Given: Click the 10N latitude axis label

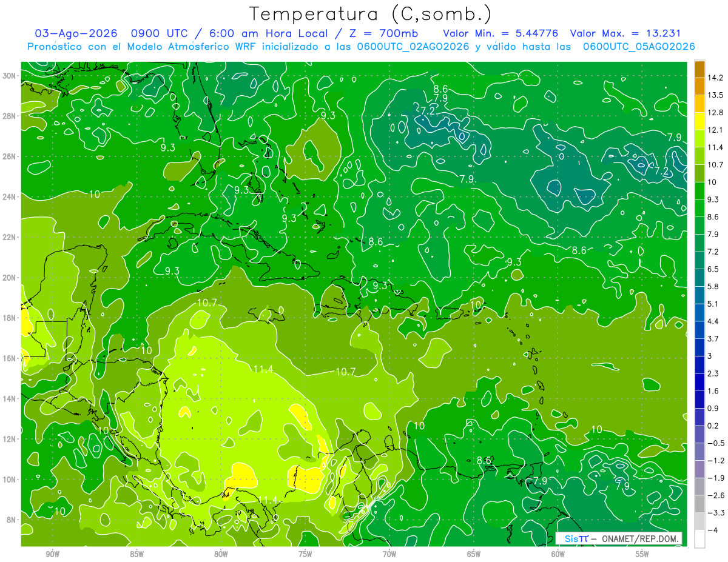Looking at the screenshot, I should [x=10, y=479].
